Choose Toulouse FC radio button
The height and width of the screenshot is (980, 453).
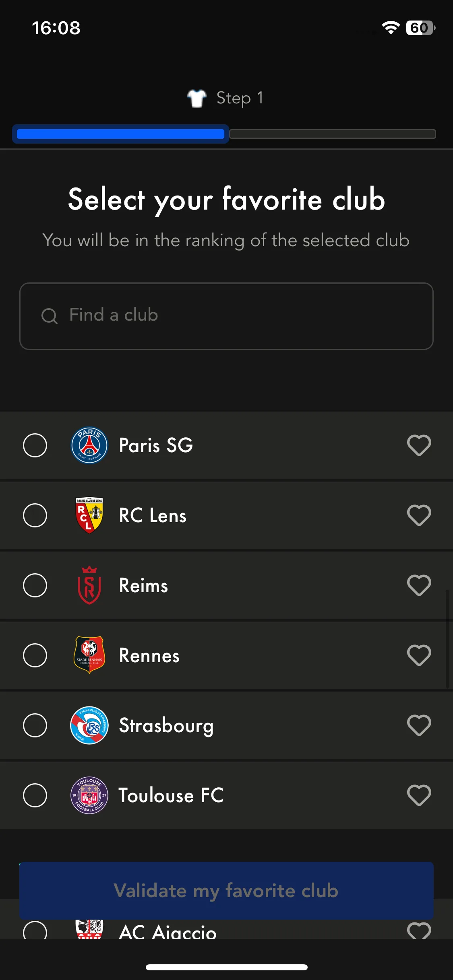click(35, 795)
